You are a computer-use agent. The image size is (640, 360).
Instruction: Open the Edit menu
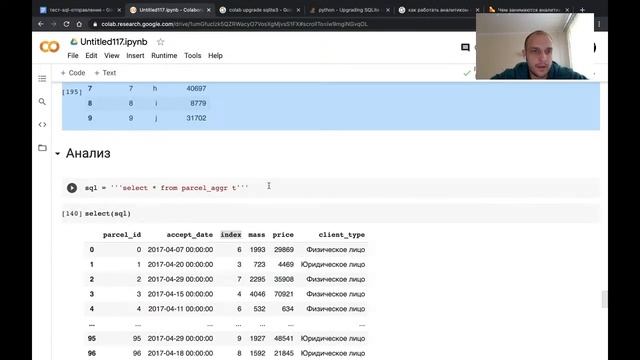[x=91, y=56]
